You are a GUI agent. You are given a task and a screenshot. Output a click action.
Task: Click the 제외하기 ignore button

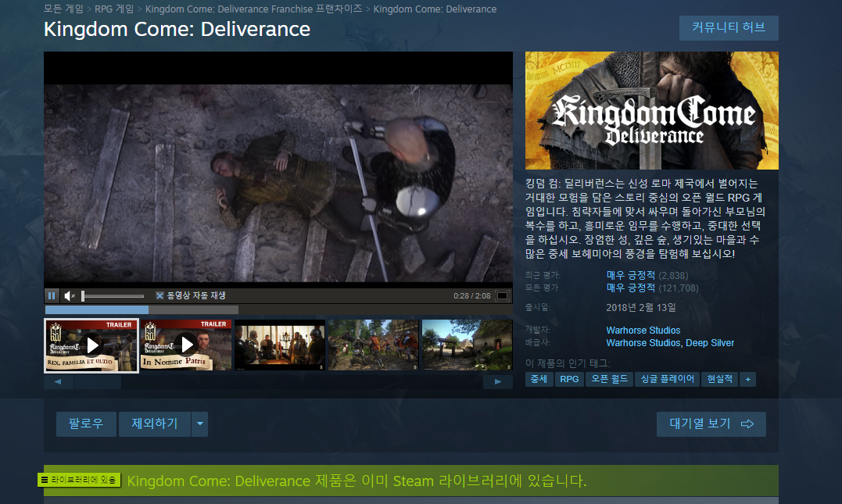tap(155, 424)
